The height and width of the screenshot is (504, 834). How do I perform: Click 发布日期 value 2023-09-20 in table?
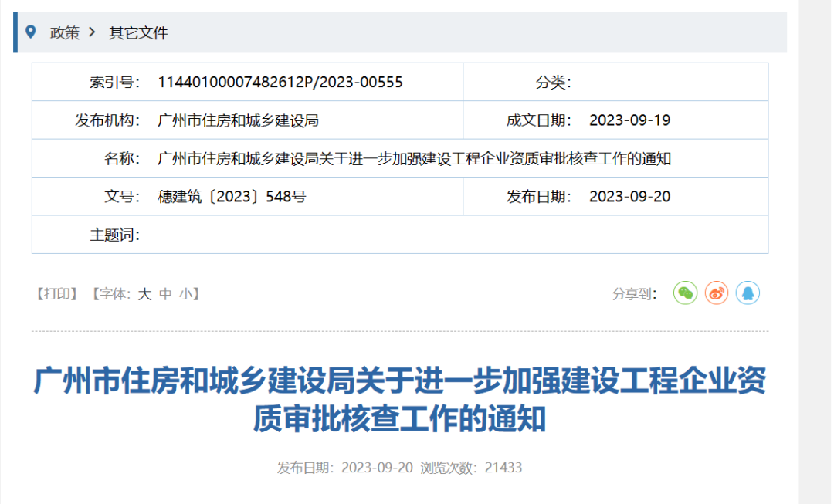[x=630, y=197]
